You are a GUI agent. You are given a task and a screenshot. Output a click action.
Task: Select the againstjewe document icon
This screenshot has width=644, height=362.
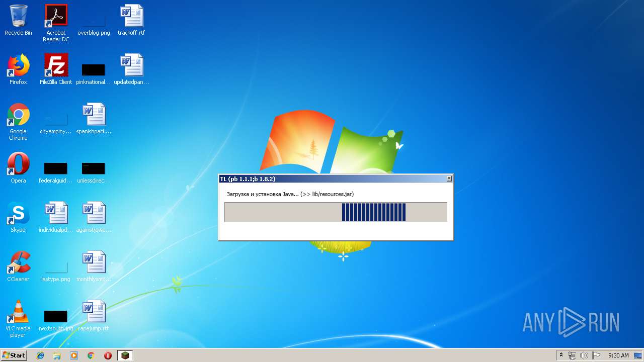click(94, 217)
